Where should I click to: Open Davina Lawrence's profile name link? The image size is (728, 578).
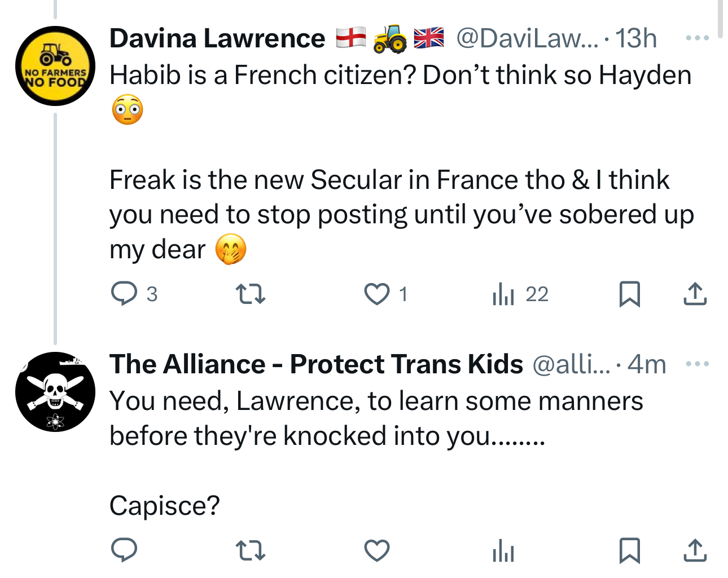pyautogui.click(x=217, y=38)
